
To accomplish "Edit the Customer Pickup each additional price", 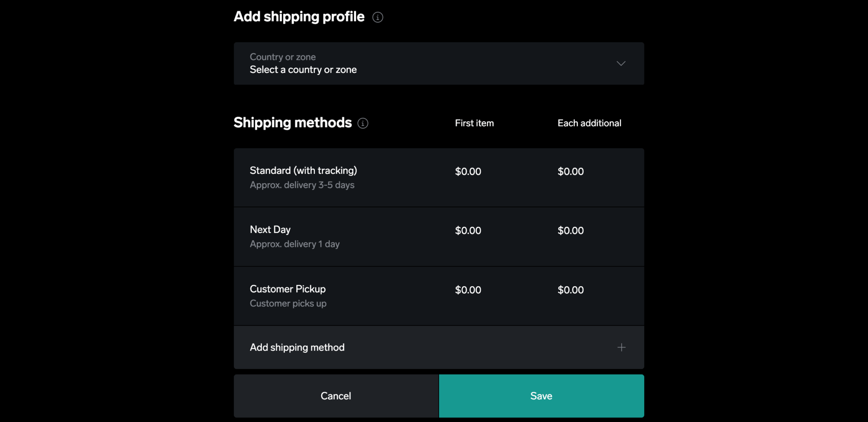I will tap(570, 290).
